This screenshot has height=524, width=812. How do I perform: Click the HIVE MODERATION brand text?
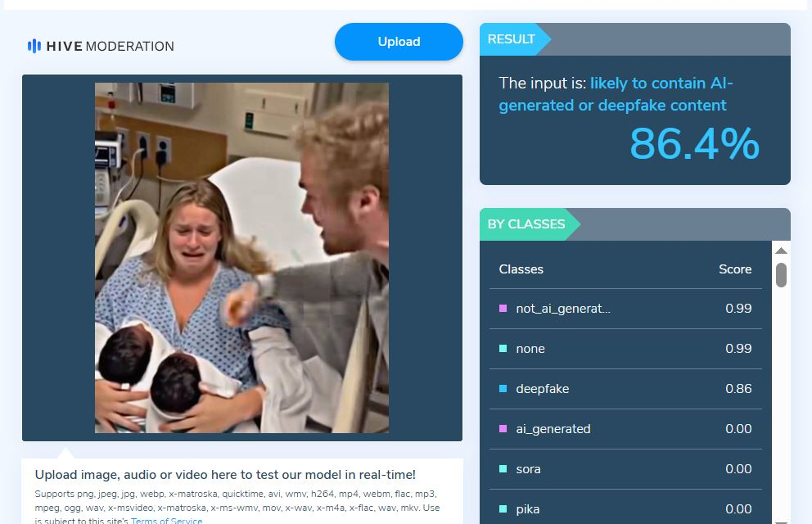coord(111,46)
